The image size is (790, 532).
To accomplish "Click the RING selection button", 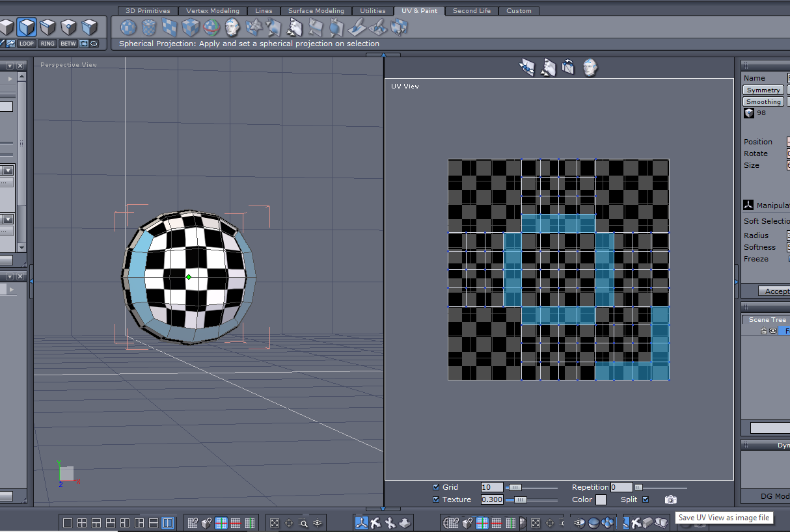I will point(48,44).
